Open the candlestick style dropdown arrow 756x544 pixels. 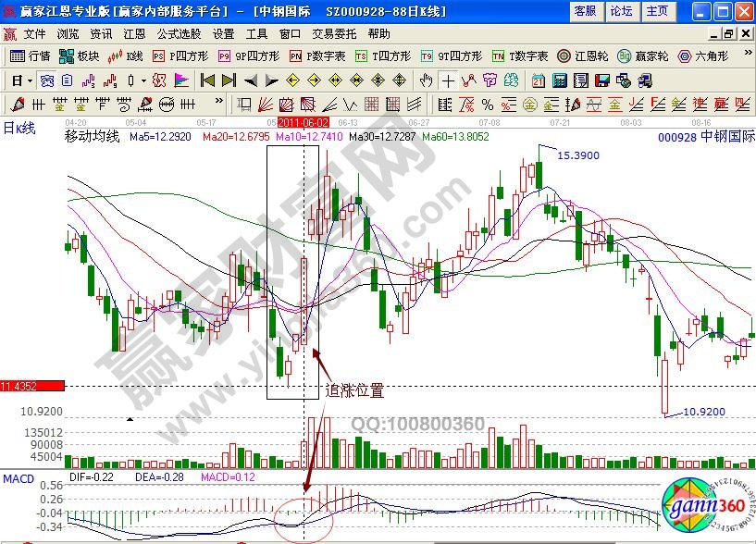(142, 80)
